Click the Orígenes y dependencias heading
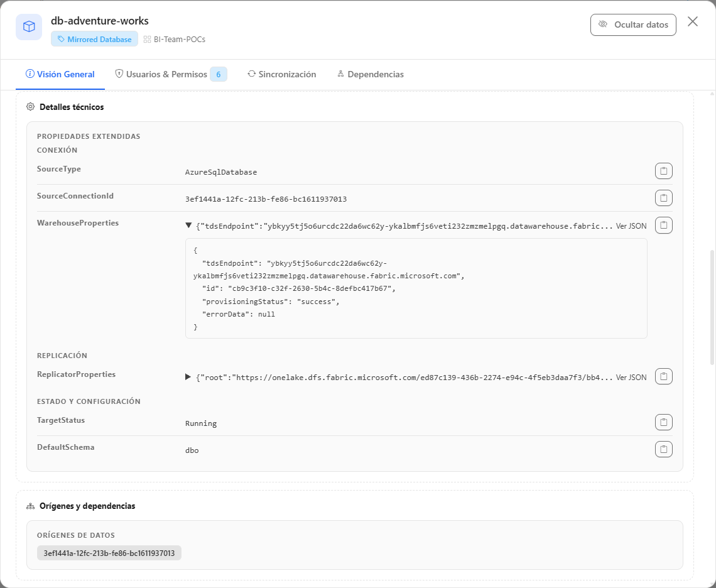The height and width of the screenshot is (588, 716). pyautogui.click(x=87, y=506)
